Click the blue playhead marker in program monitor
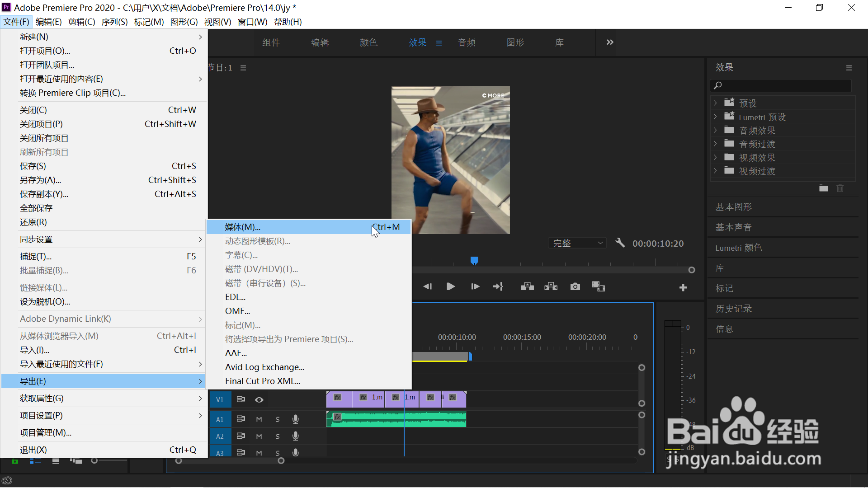The width and height of the screenshot is (868, 488). pos(474,260)
